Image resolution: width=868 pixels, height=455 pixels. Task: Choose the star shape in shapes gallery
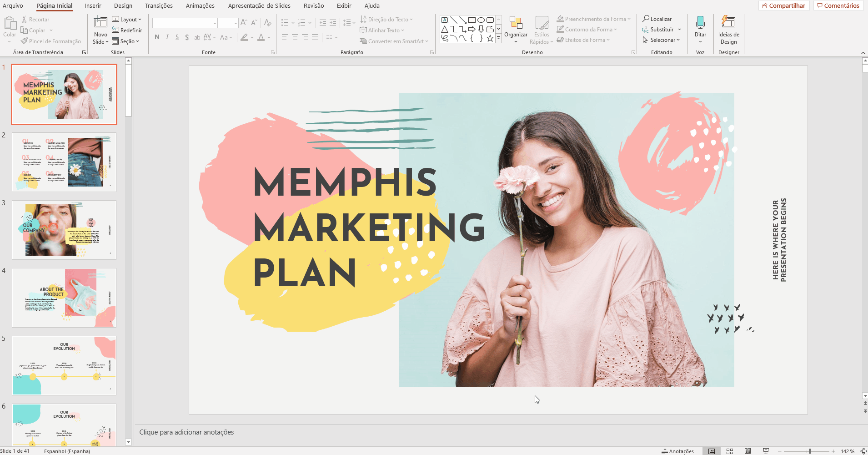click(x=490, y=39)
